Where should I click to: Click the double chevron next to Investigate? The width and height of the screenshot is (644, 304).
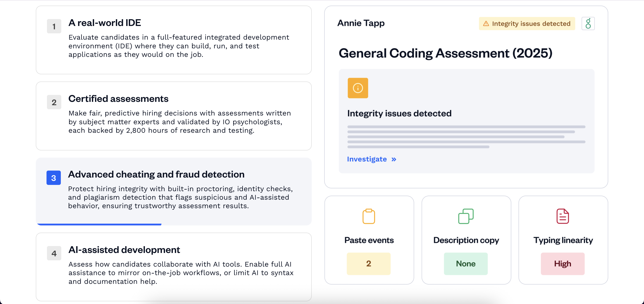click(394, 159)
